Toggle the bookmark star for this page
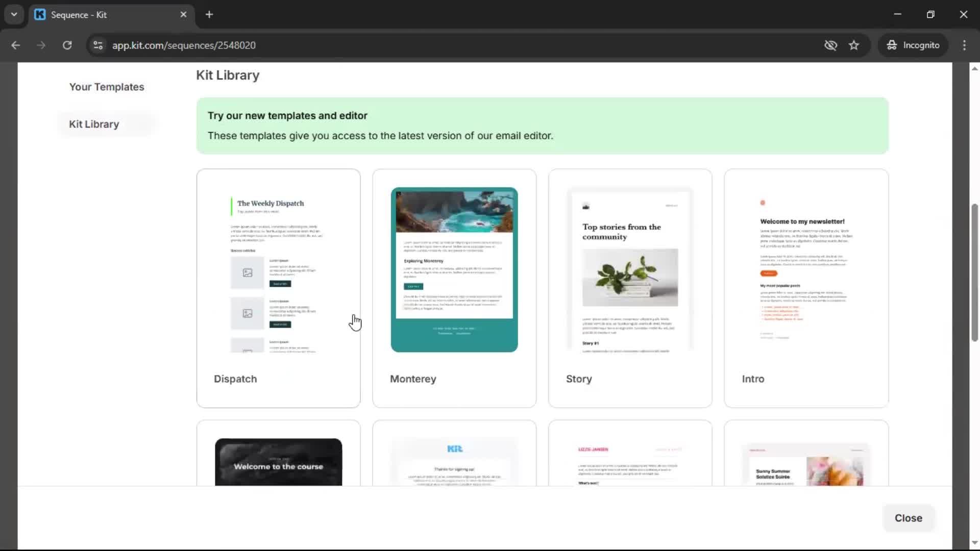The height and width of the screenshot is (551, 980). (854, 45)
